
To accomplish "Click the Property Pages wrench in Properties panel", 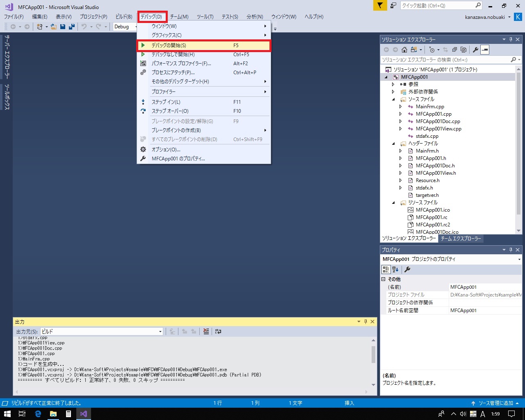I will click(x=407, y=269).
